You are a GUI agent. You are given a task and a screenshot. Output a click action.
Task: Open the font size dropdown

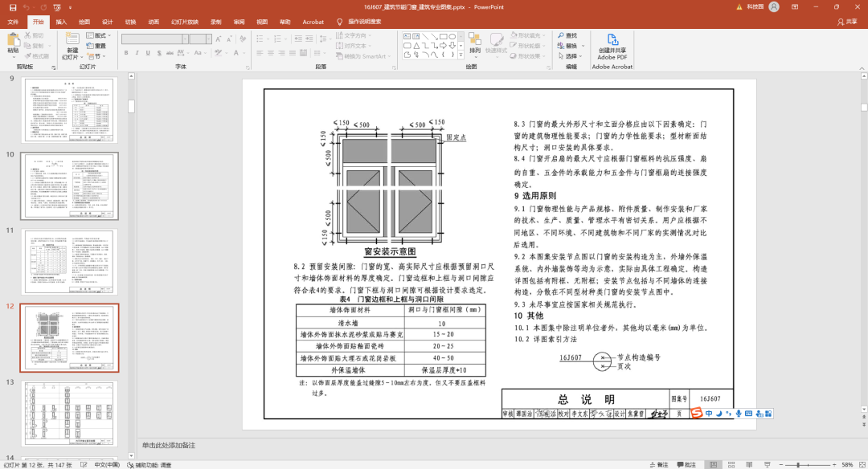point(209,39)
